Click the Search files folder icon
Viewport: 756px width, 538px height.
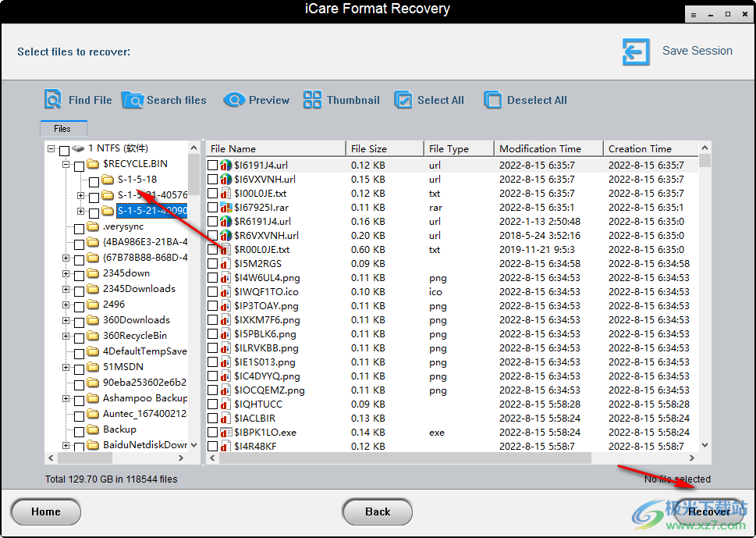coord(132,100)
